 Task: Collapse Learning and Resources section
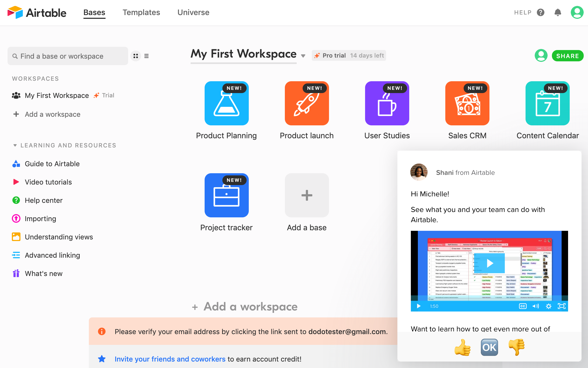click(15, 145)
